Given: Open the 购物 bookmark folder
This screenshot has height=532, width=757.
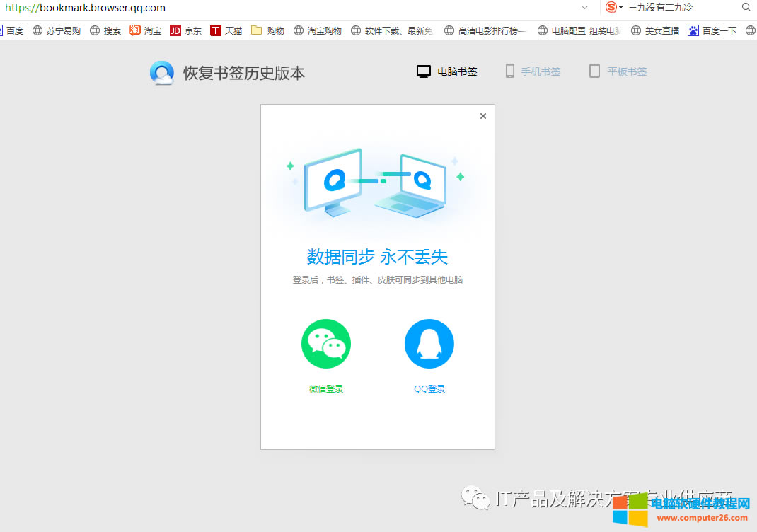Looking at the screenshot, I should point(268,31).
